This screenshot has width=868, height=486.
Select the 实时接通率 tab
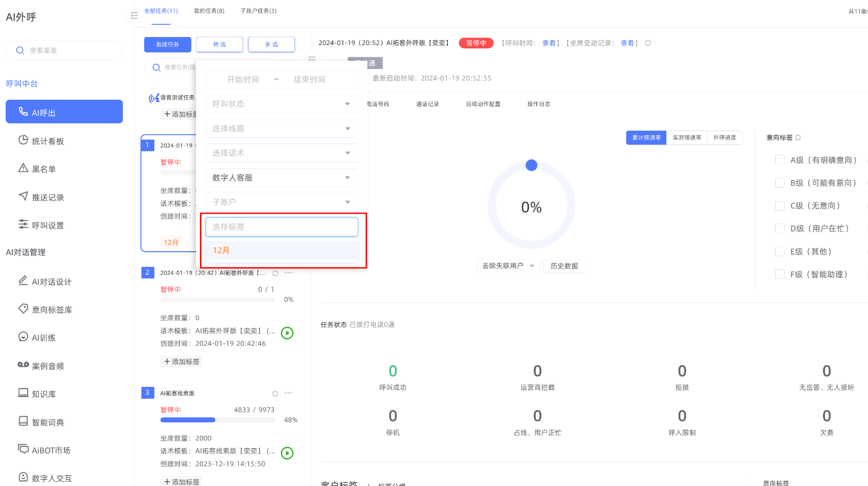coord(687,137)
